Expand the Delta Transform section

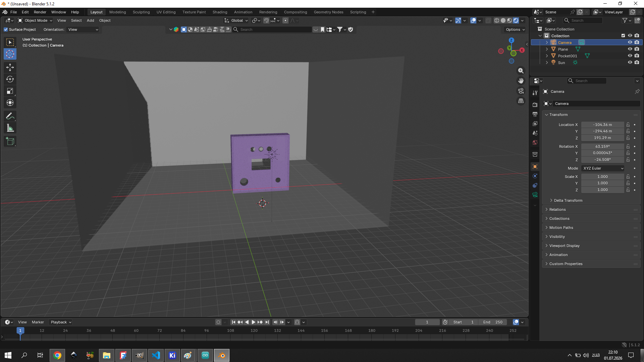(568, 200)
